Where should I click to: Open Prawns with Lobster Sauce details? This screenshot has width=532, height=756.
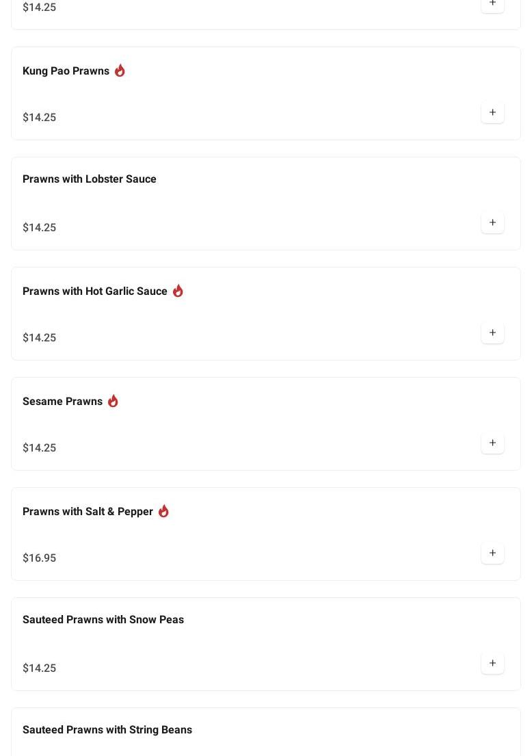click(90, 179)
